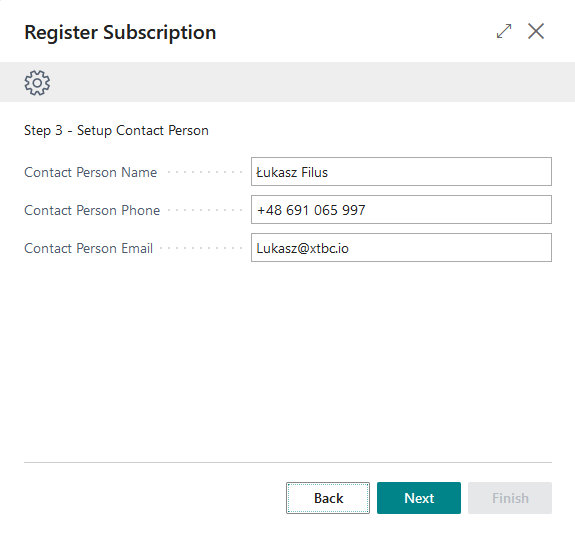Click the disabled Finish button
The image size is (575, 537).
tap(510, 498)
